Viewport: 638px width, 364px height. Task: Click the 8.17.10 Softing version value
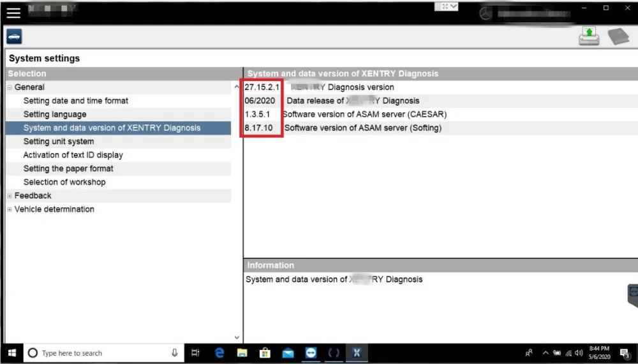[258, 127]
